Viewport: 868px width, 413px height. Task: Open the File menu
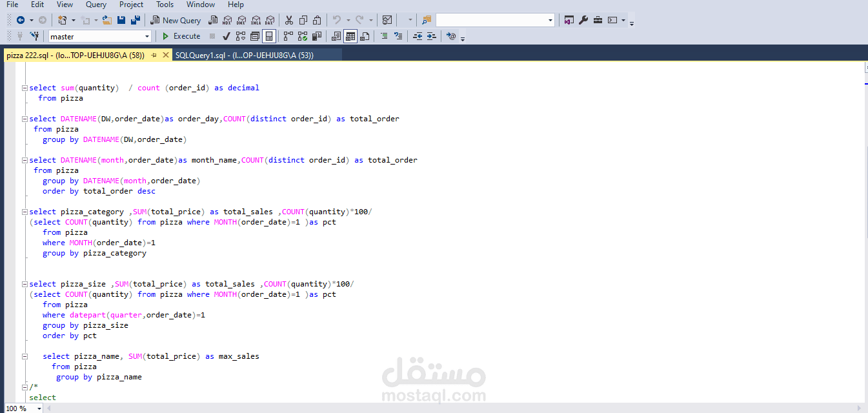[x=12, y=5]
